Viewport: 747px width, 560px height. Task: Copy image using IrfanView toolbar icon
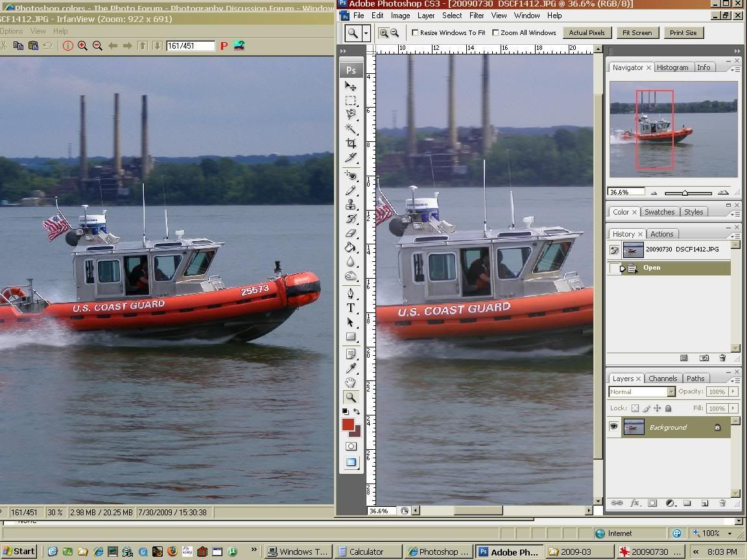[x=18, y=46]
